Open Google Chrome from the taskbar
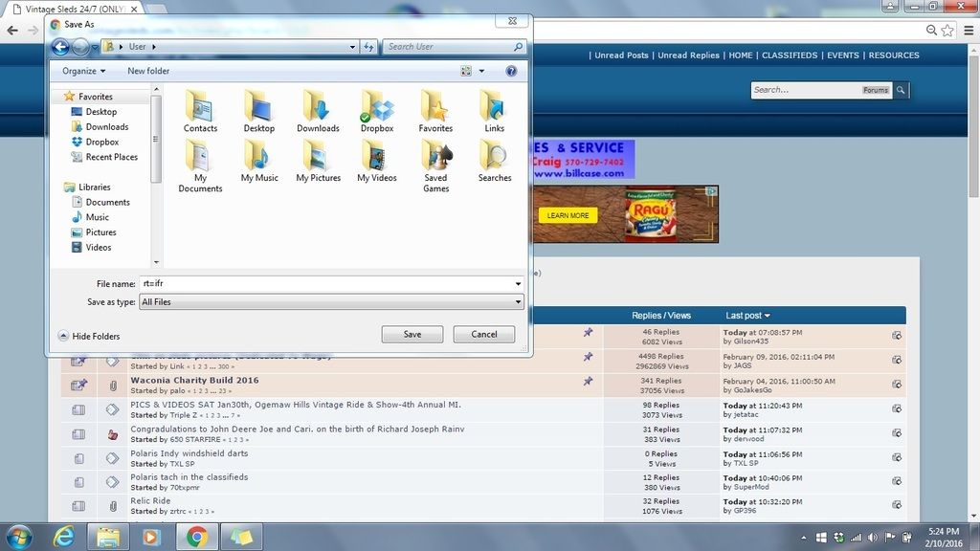The image size is (980, 551). click(x=196, y=537)
